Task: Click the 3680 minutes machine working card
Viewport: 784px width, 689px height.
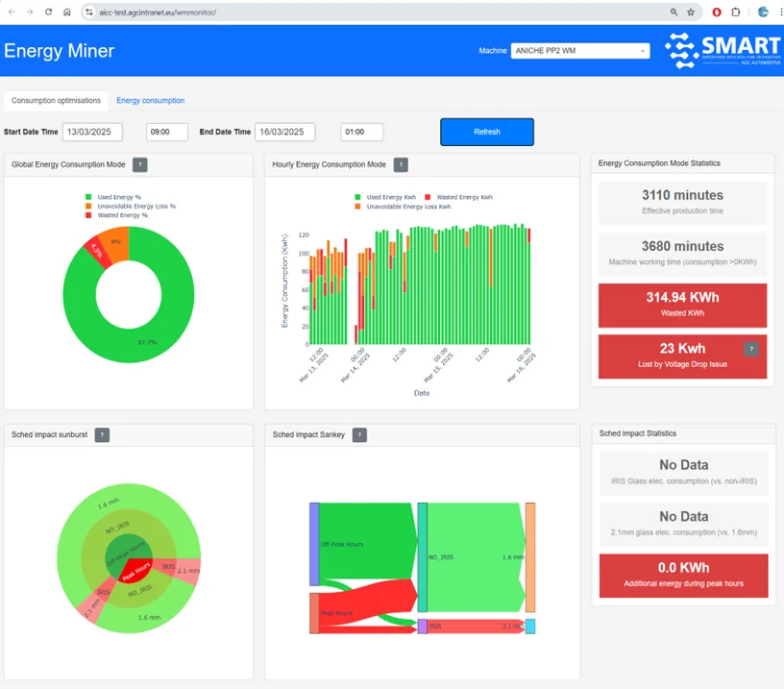Action: coord(682,254)
